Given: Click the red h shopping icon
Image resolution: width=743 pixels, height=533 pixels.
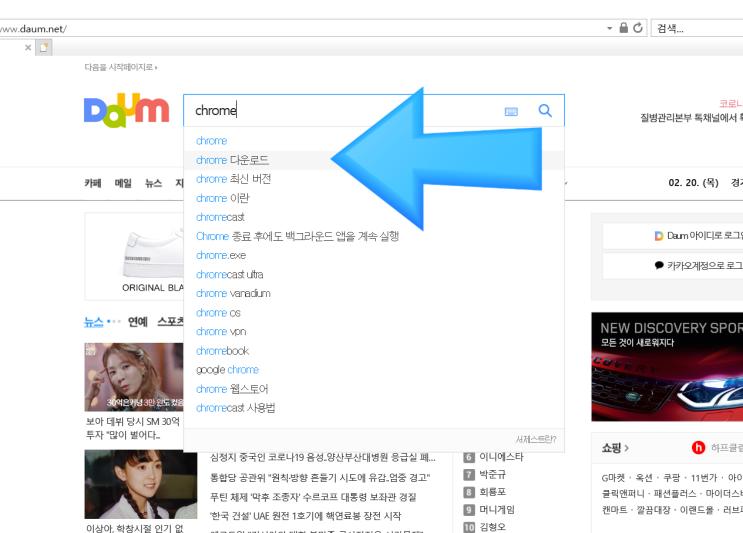Looking at the screenshot, I should point(698,448).
